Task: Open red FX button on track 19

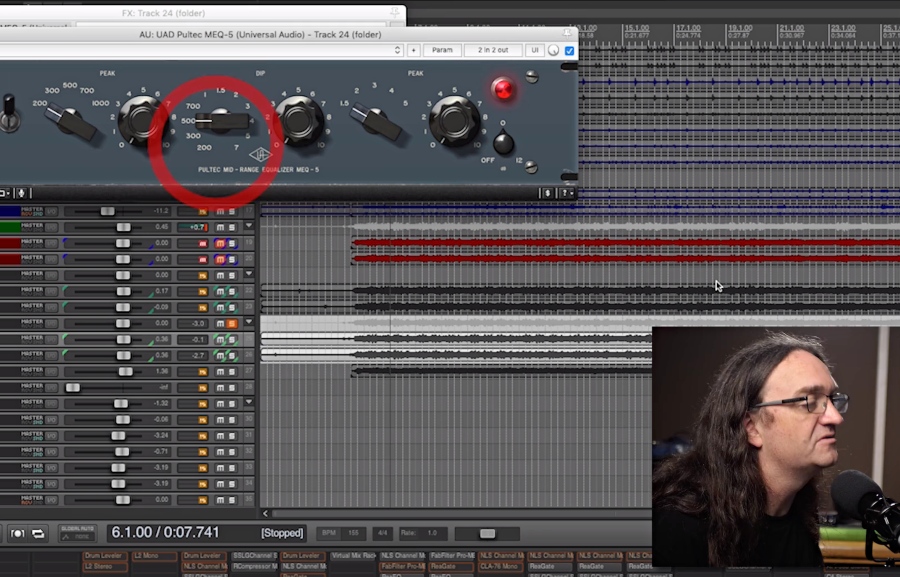Action: click(x=202, y=244)
